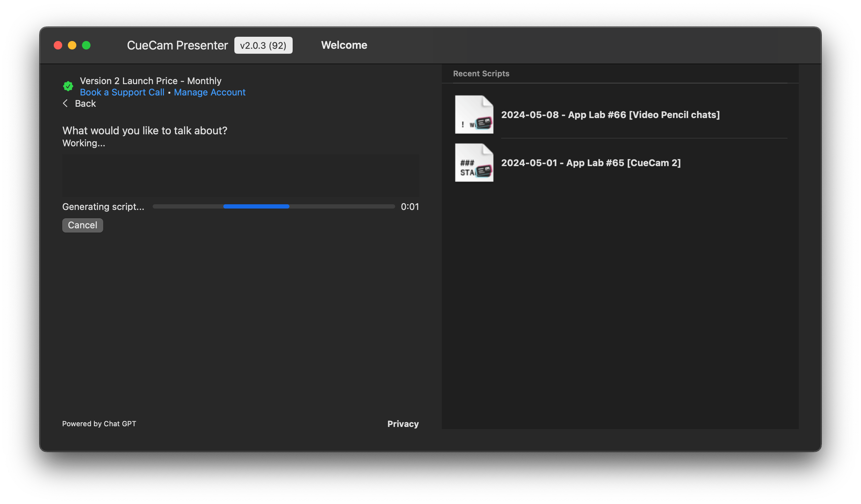
Task: Click the Generating script progress bar
Action: click(274, 206)
